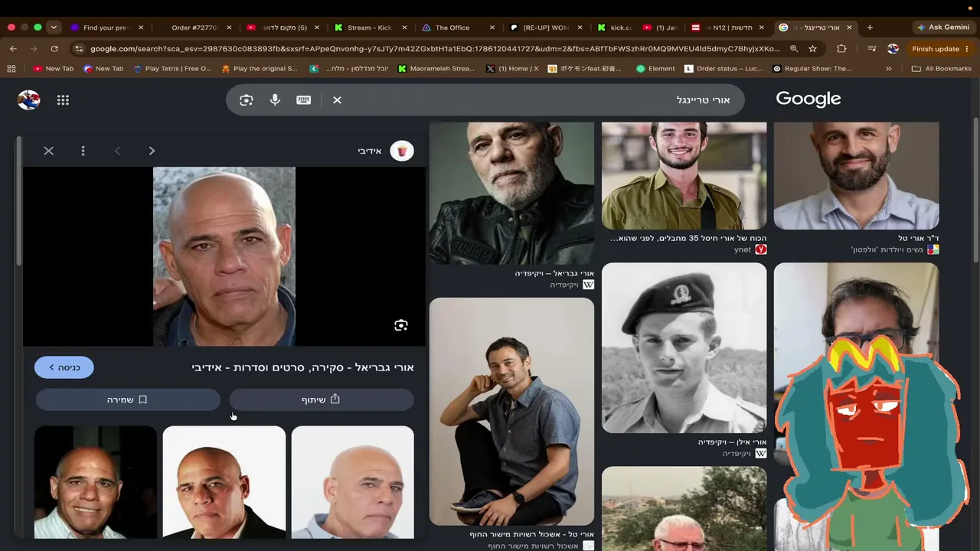Go back to the previous page

pyautogui.click(x=13, y=48)
